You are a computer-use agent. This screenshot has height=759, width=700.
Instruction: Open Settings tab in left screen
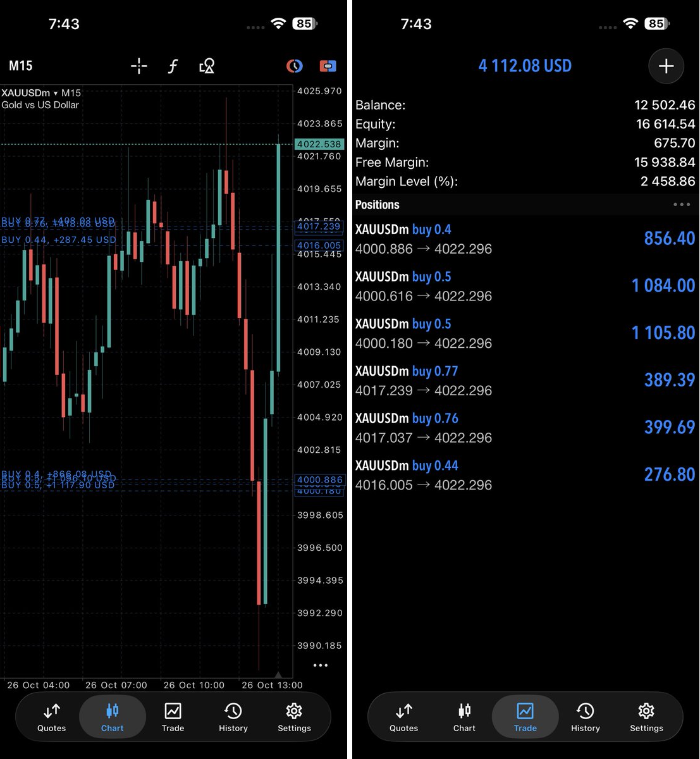point(294,717)
